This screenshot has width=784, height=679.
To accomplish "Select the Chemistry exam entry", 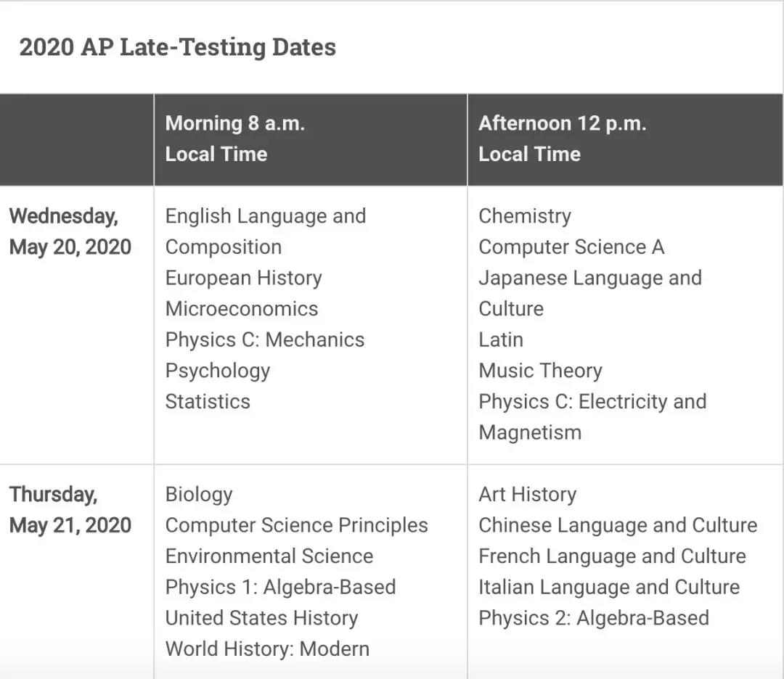I will click(x=525, y=216).
